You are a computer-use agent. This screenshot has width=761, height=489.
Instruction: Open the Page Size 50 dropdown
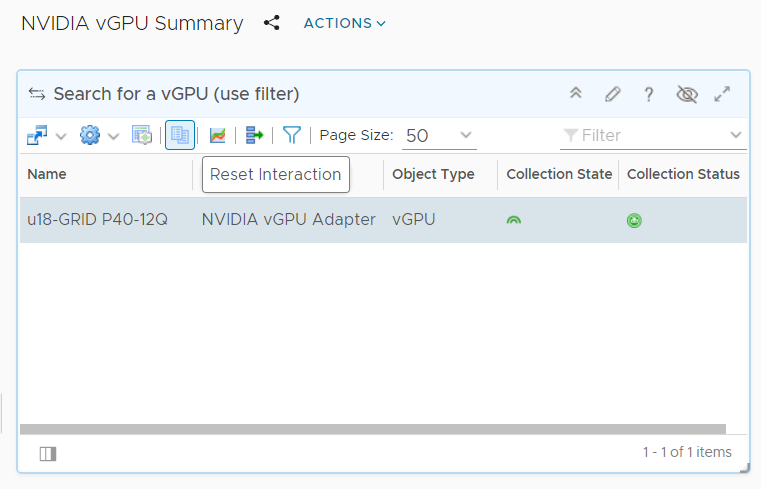[439, 135]
